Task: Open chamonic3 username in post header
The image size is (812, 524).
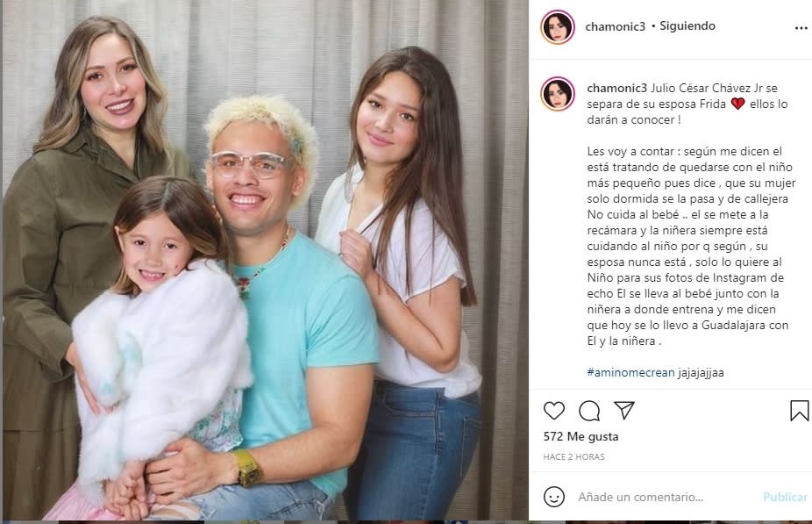Action: [616, 26]
